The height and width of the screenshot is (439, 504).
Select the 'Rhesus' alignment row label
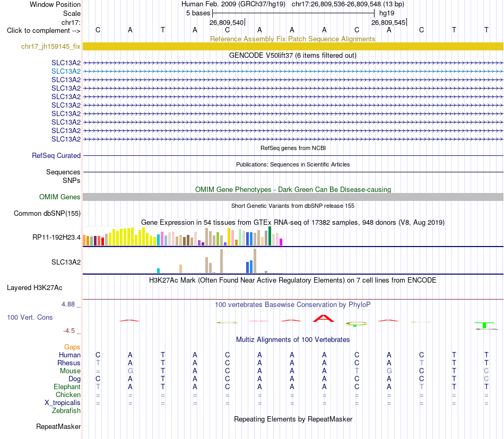coord(69,363)
